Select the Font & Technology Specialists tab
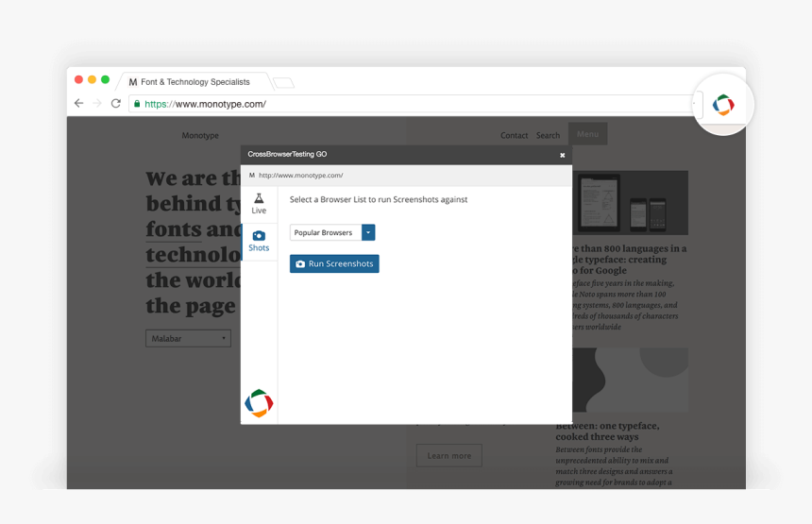Image resolution: width=812 pixels, height=524 pixels. tap(195, 82)
